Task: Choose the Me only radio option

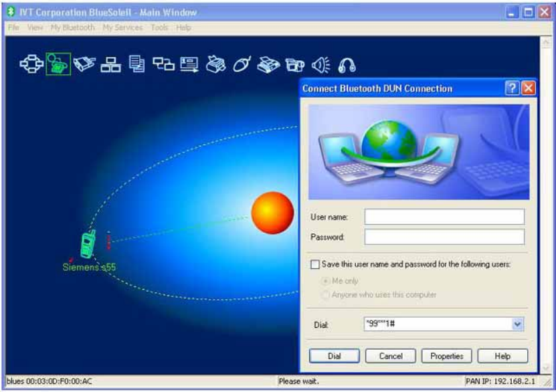Action: (325, 281)
